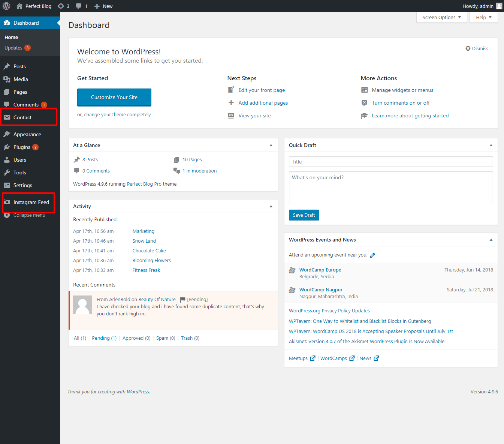Open the updates icon in admin bar

pyautogui.click(x=61, y=6)
